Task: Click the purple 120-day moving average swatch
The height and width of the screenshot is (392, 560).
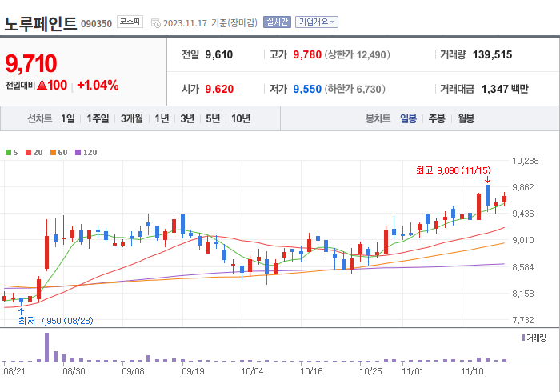Action: tap(78, 153)
